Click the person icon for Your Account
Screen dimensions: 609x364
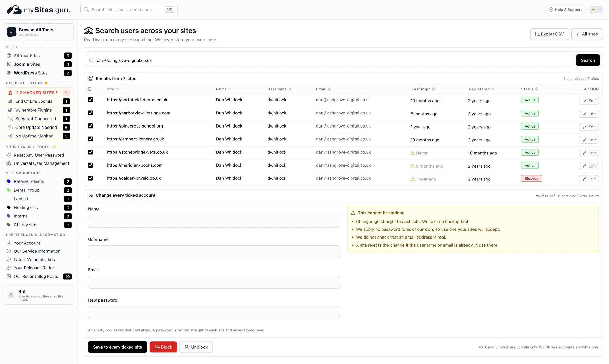click(x=9, y=243)
